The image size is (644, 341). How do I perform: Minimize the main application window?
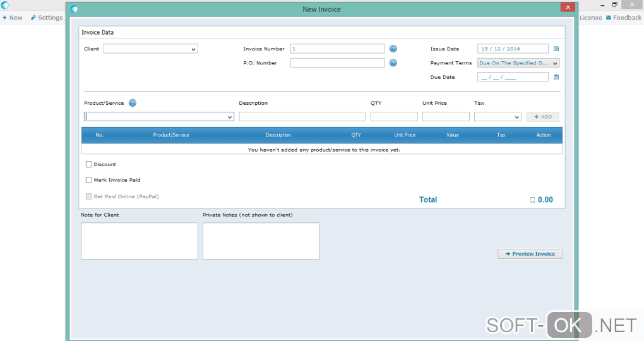click(x=602, y=5)
